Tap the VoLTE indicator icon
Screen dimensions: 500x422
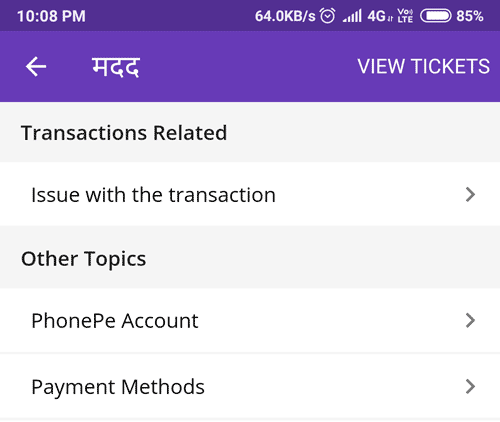point(405,16)
